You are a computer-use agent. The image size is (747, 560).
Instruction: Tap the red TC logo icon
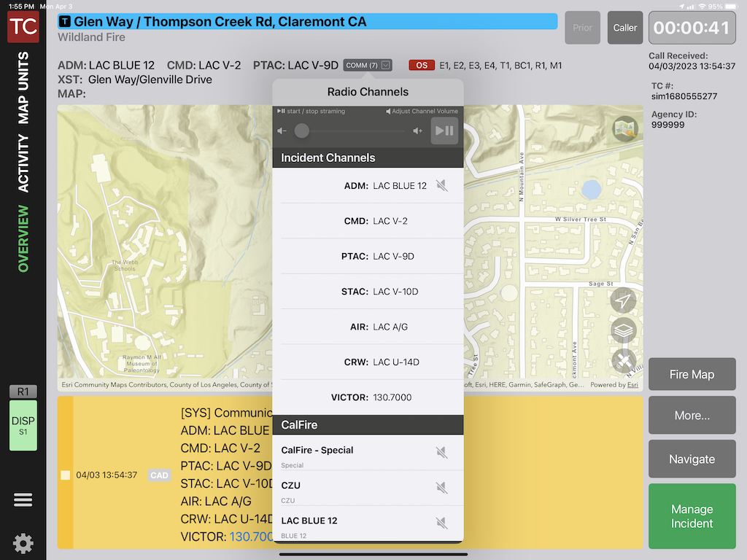[x=23, y=28]
